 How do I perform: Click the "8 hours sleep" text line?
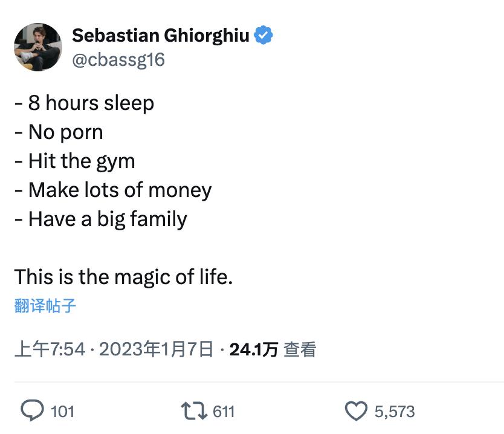pos(85,103)
